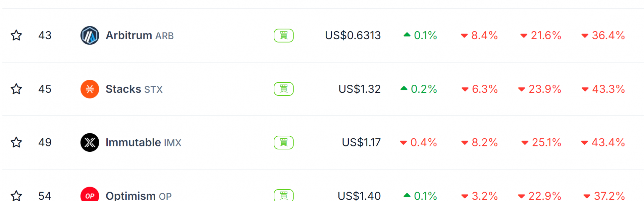Open the Stacks STX coin page
This screenshot has width=644, height=201.
point(134,89)
